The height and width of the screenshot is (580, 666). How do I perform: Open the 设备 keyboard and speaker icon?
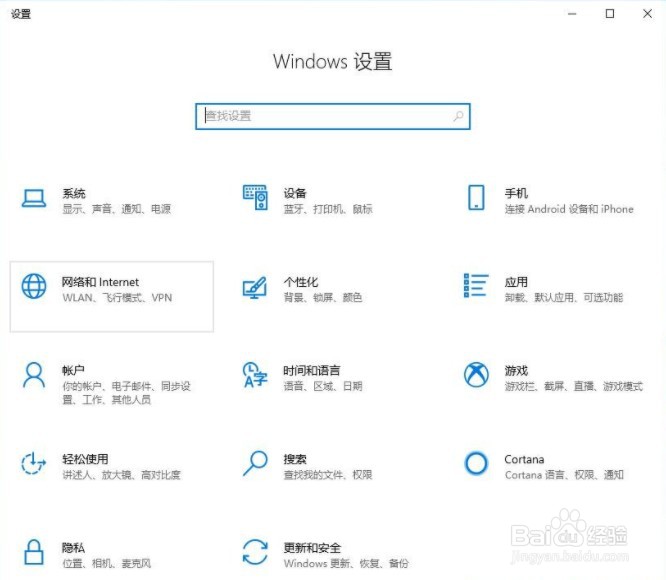tap(255, 197)
